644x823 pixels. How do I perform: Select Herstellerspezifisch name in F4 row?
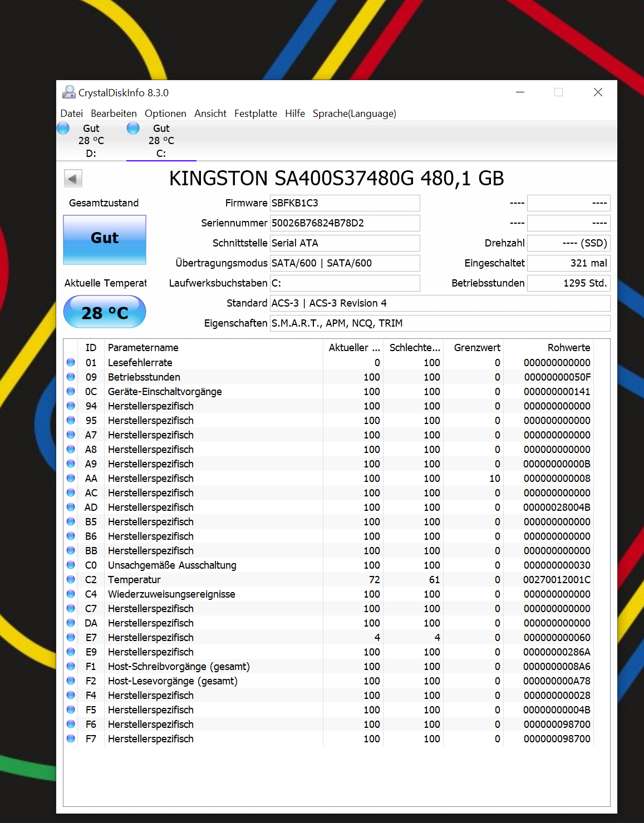coord(151,695)
